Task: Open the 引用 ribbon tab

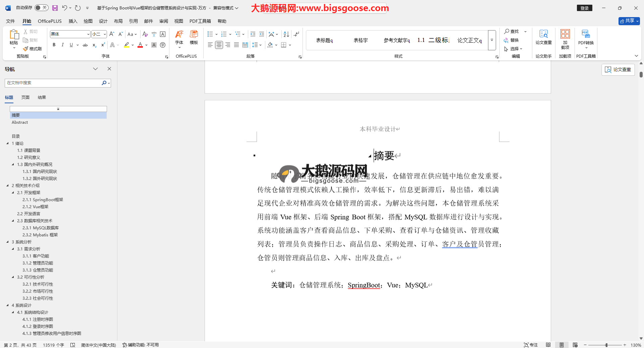Action: [x=133, y=21]
